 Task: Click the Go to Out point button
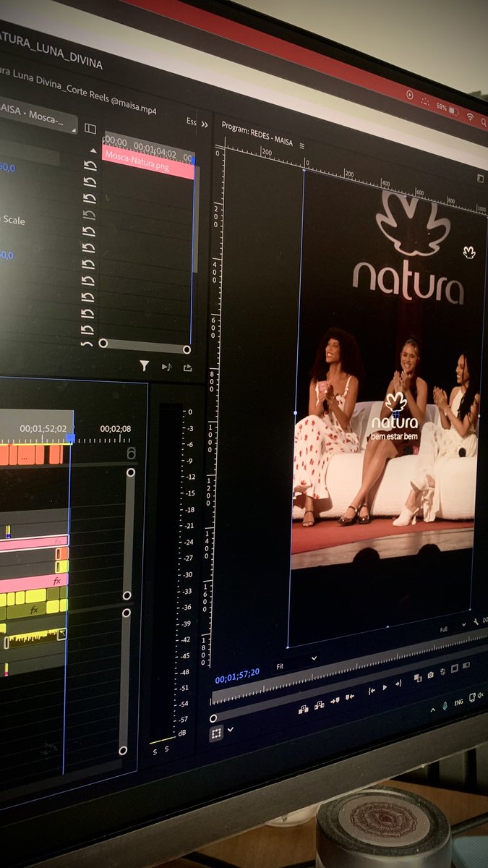(x=398, y=684)
